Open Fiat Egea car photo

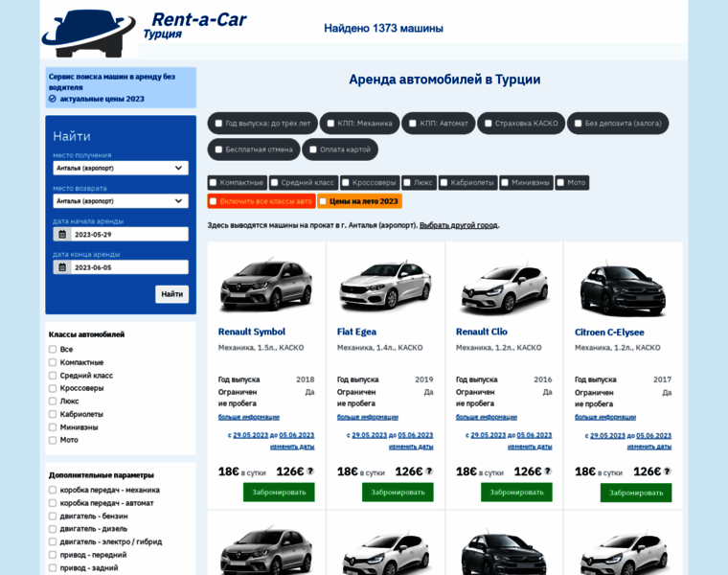pos(385,287)
